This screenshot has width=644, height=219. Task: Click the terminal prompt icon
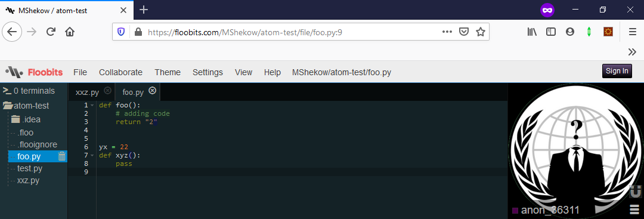pyautogui.click(x=7, y=90)
